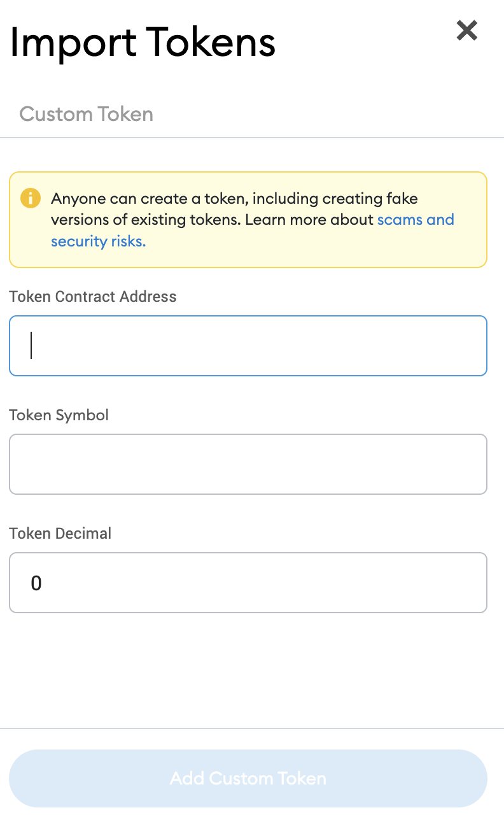Select the Token Decimal input box
504x824 pixels.
tap(248, 583)
